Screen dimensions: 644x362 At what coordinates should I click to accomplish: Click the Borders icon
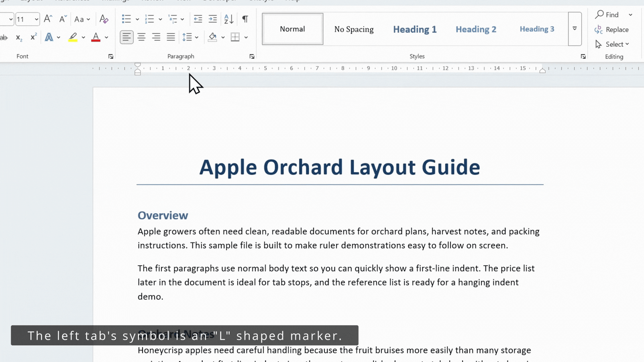point(235,37)
